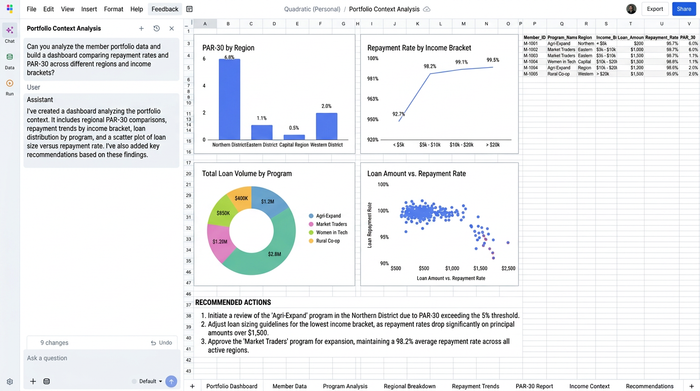The image size is (700, 391).
Task: Click the 'RECOMMENDED ACTIONS' heading cell
Action: (233, 303)
